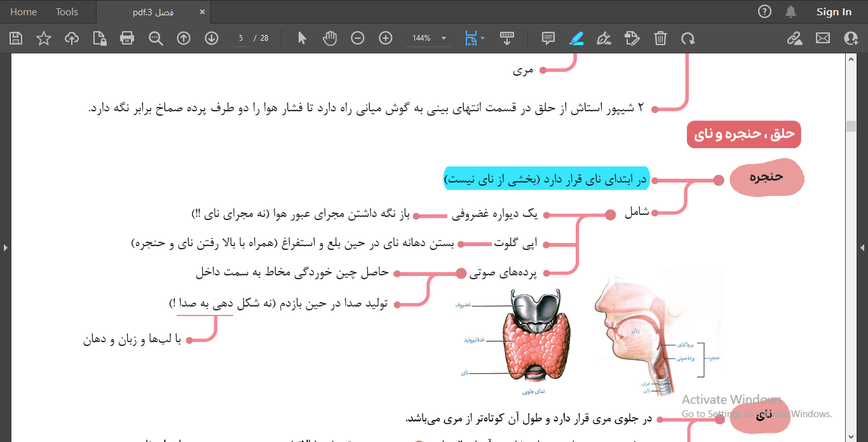Click the Save file icon
The height and width of the screenshot is (442, 868).
pyautogui.click(x=16, y=38)
